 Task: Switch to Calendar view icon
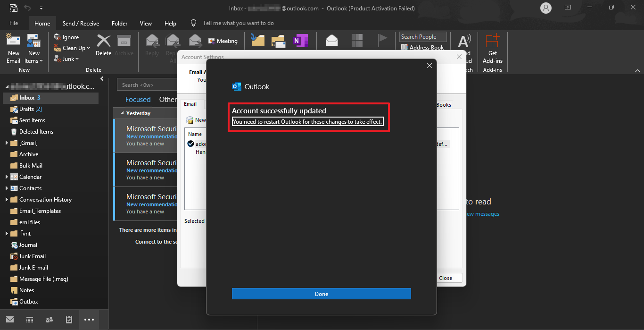[30, 320]
